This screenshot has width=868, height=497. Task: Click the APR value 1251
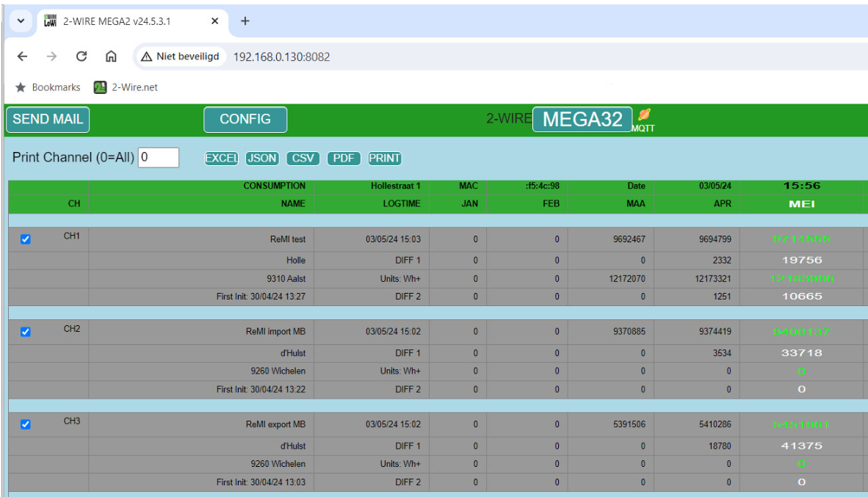(x=723, y=297)
